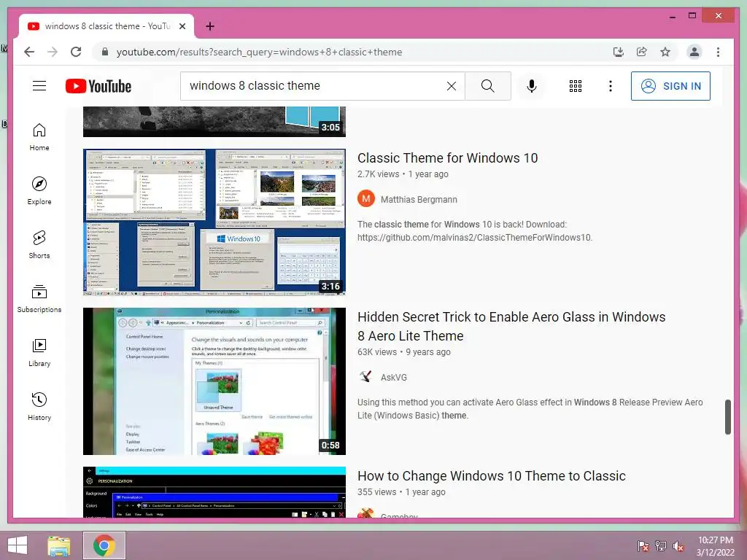Open Library in sidebar
747x560 pixels.
point(39,352)
